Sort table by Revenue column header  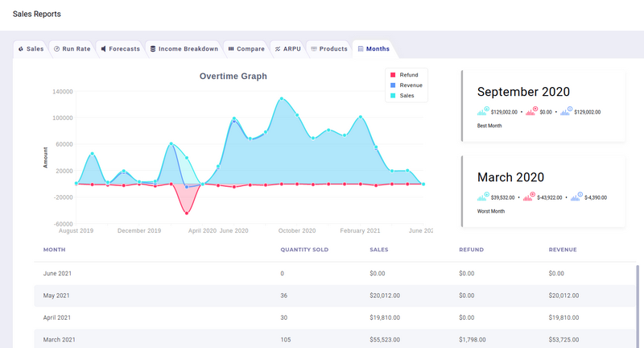(563, 250)
